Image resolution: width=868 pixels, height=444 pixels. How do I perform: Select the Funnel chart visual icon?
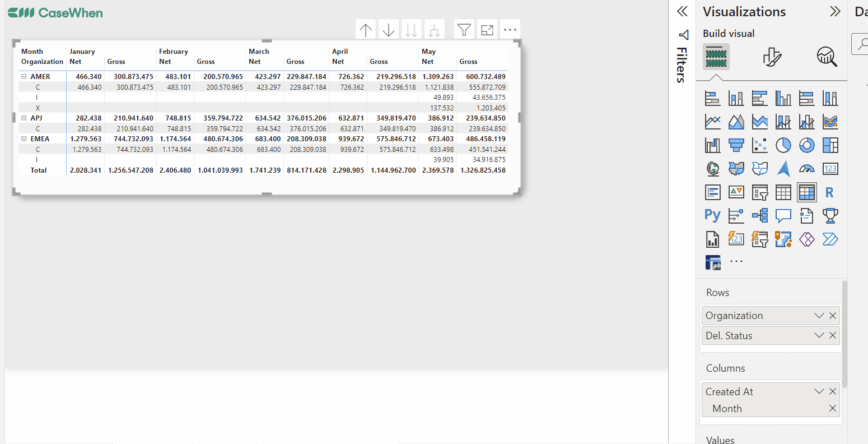[736, 145]
